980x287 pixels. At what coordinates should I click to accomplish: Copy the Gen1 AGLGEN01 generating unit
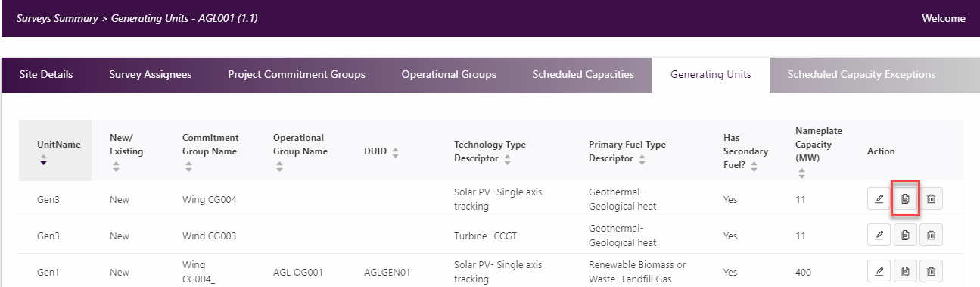(x=905, y=271)
